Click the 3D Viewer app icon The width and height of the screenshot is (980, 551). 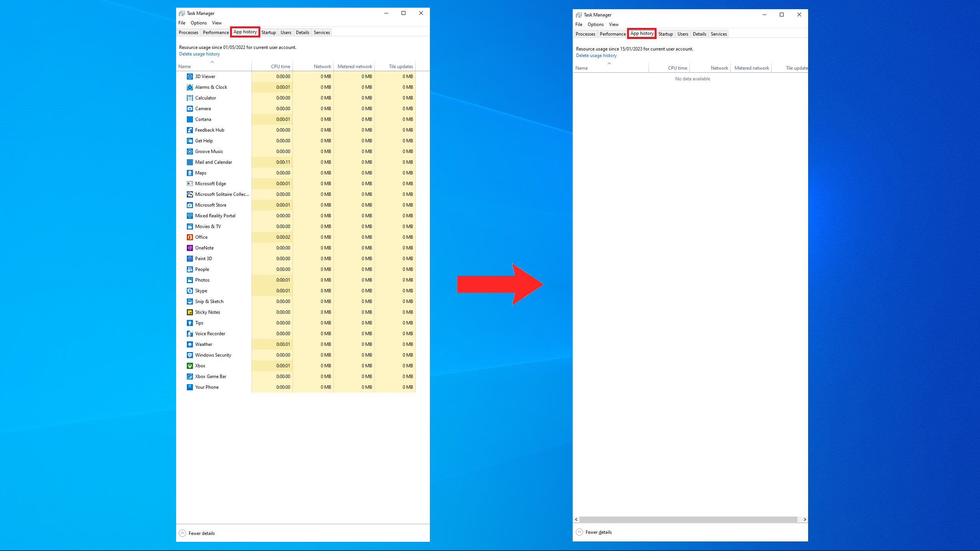189,77
